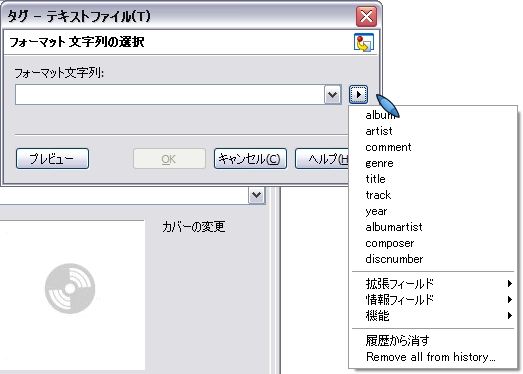Choose albumartist from the placeholder menu
523x374 pixels.
(433, 227)
